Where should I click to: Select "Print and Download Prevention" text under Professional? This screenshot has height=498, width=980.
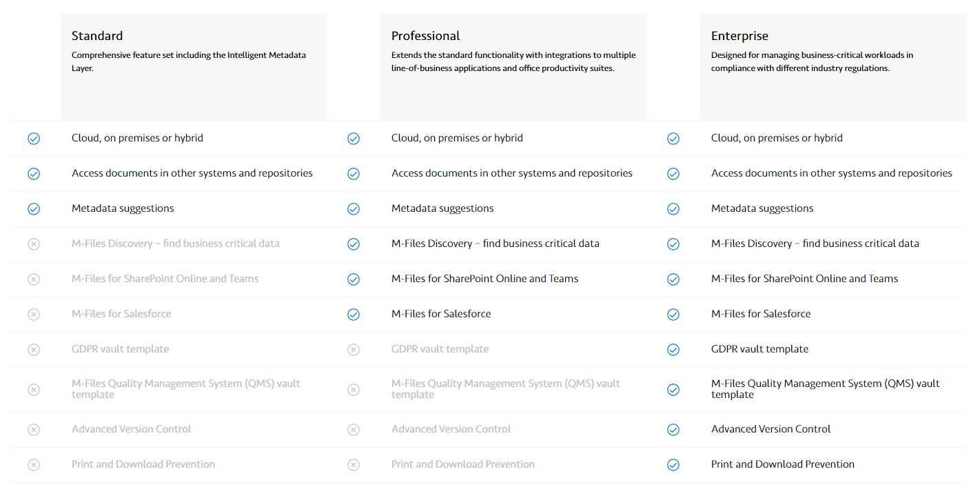tap(463, 464)
